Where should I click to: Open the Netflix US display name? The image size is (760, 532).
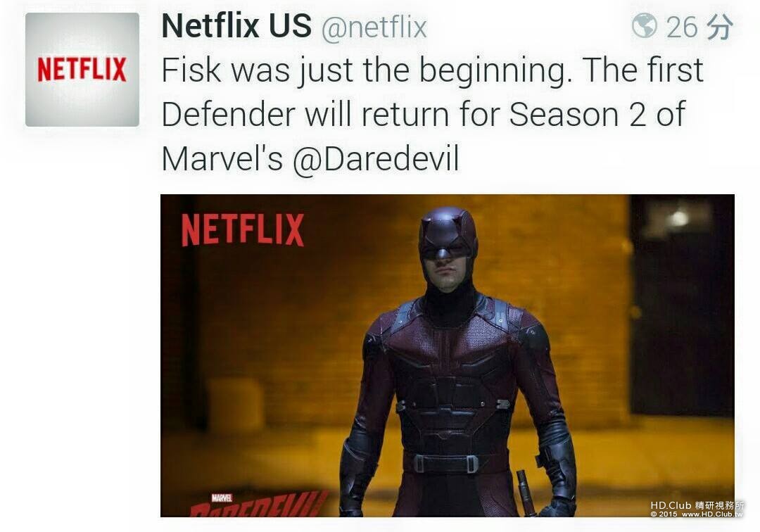(236, 25)
